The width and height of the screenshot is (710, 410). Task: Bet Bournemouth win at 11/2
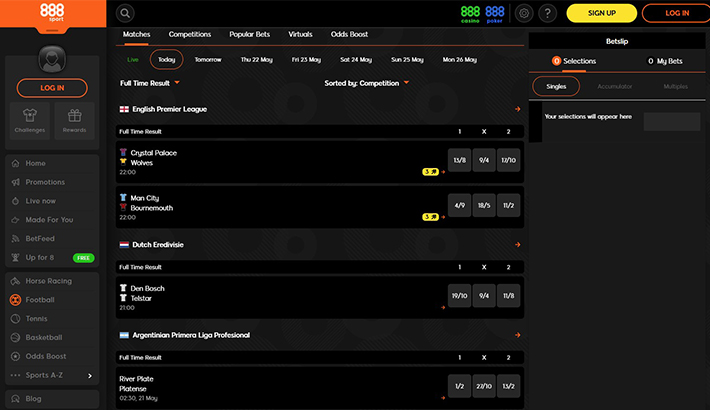click(508, 205)
